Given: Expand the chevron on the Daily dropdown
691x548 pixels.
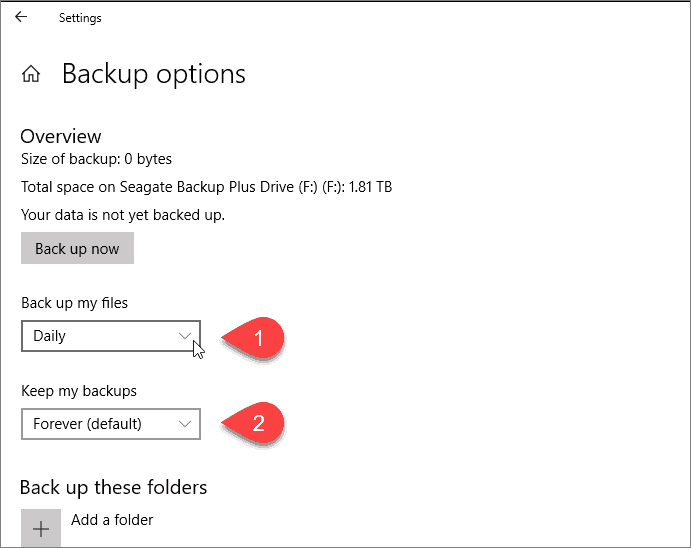Looking at the screenshot, I should 185,336.
